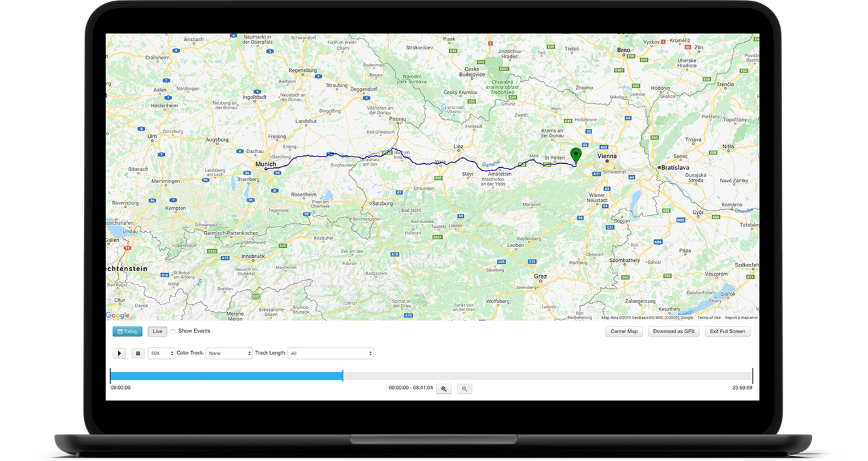Click Exit Full Screen
Image resolution: width=868 pixels, height=461 pixels.
coord(727,331)
